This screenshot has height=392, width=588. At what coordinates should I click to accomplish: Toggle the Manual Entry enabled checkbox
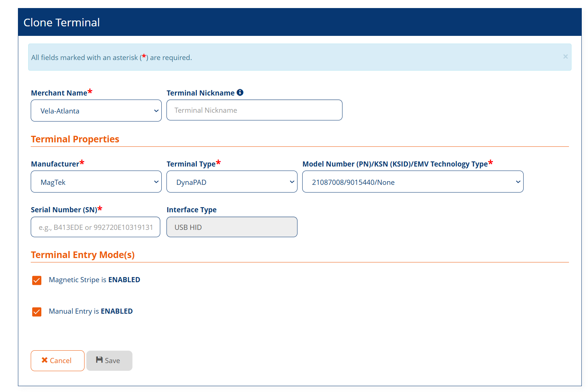click(37, 312)
